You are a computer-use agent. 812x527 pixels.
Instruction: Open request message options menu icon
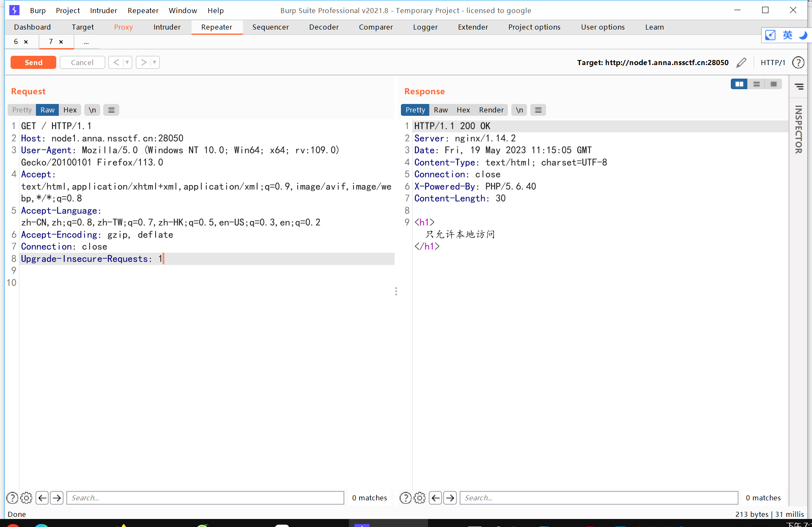pyautogui.click(x=111, y=110)
